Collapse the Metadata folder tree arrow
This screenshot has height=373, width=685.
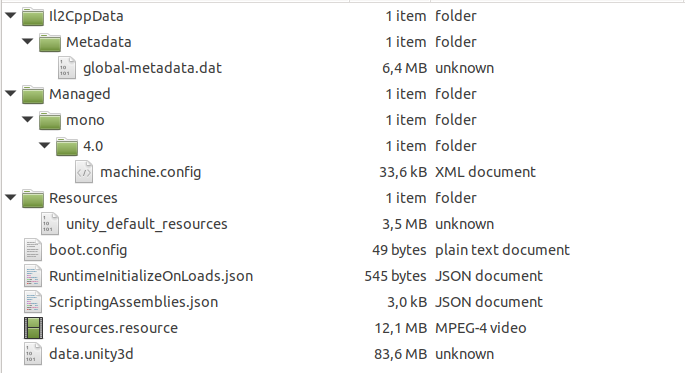pyautogui.click(x=28, y=42)
